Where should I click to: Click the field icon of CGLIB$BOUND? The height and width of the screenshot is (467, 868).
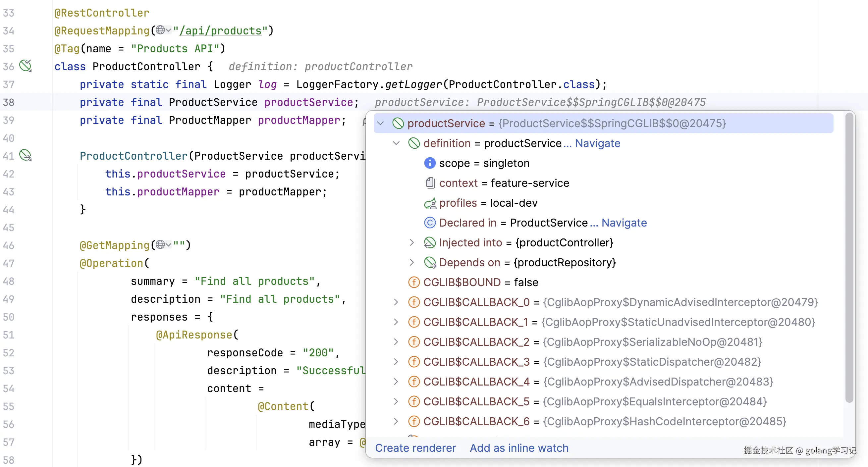click(414, 283)
